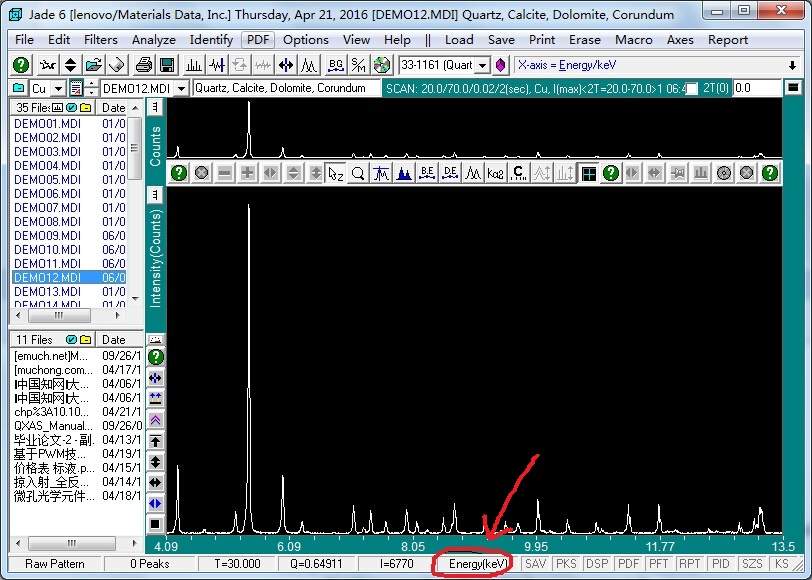Toggle the PDF status bar indicator
This screenshot has width=812, height=580.
pyautogui.click(x=628, y=564)
